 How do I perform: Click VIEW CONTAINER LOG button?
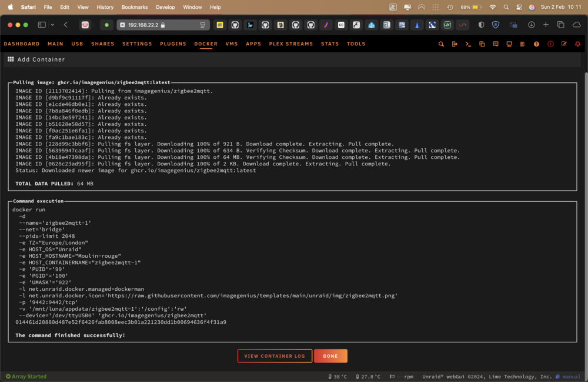(275, 356)
